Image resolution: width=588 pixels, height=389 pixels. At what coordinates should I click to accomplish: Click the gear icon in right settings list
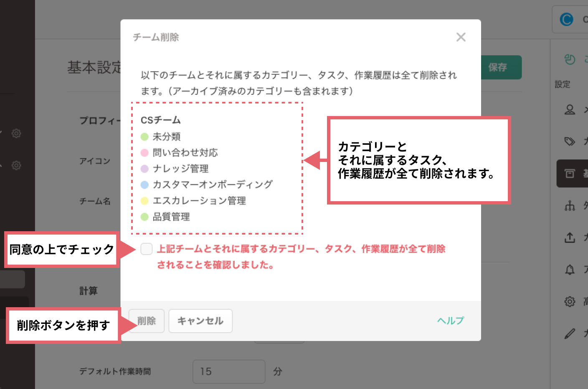tap(570, 301)
